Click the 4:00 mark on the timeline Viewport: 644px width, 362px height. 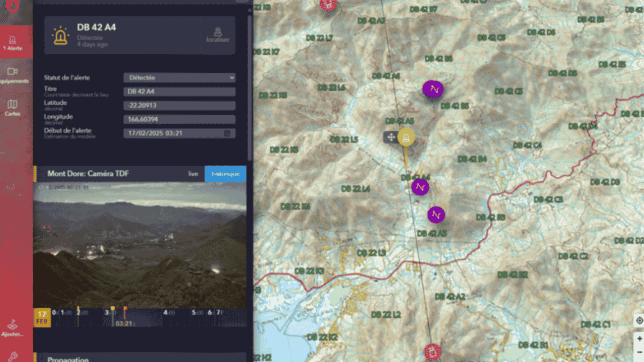pos(169,312)
